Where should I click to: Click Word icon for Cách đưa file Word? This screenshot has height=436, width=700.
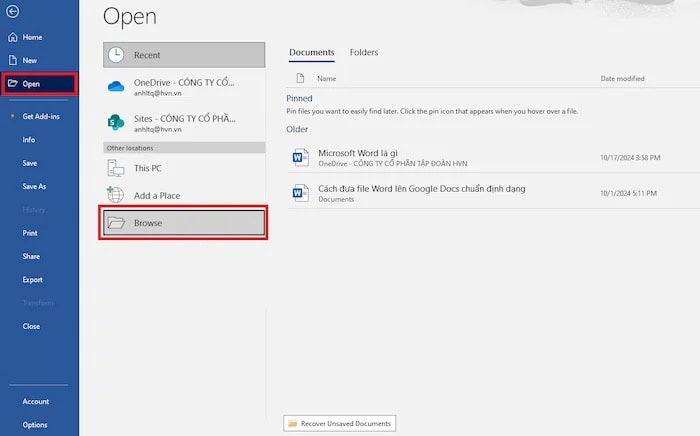click(300, 193)
